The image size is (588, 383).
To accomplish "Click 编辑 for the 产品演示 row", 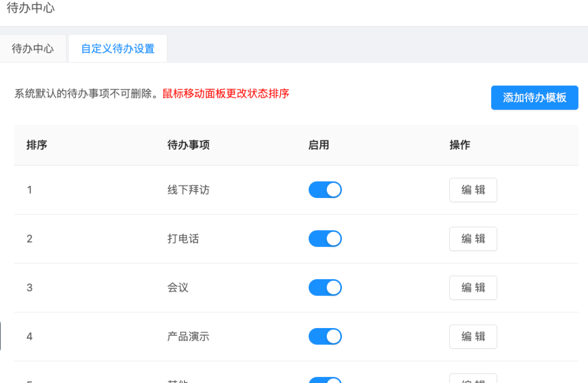I will click(x=473, y=337).
